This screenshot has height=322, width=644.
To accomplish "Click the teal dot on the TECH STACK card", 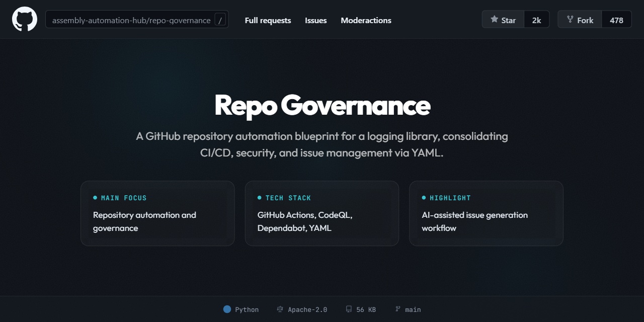I will pyautogui.click(x=260, y=198).
